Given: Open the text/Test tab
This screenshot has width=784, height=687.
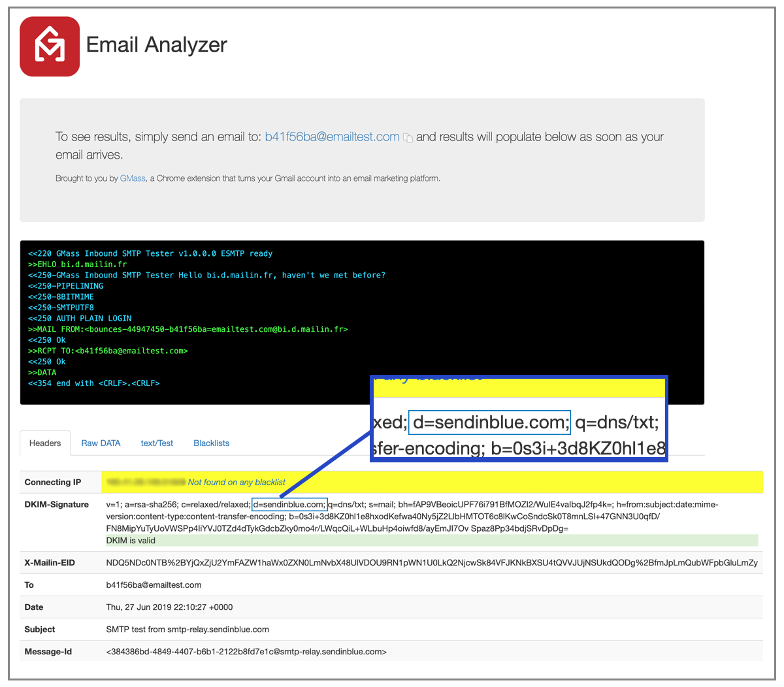Looking at the screenshot, I should (x=157, y=443).
